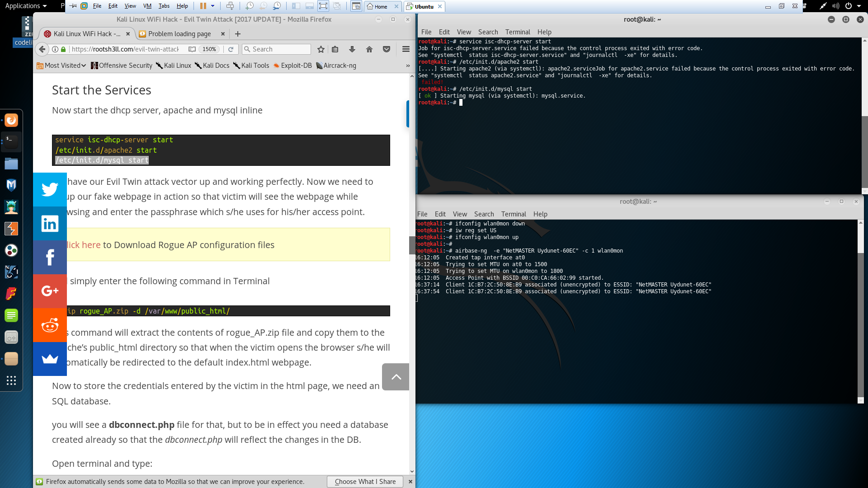Viewport: 868px width, 488px height.
Task: Click here link to download Rogue AP files
Action: click(x=84, y=245)
